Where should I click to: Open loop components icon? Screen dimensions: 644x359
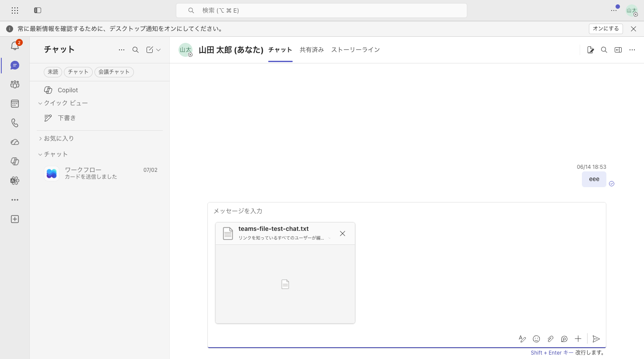[564, 339]
